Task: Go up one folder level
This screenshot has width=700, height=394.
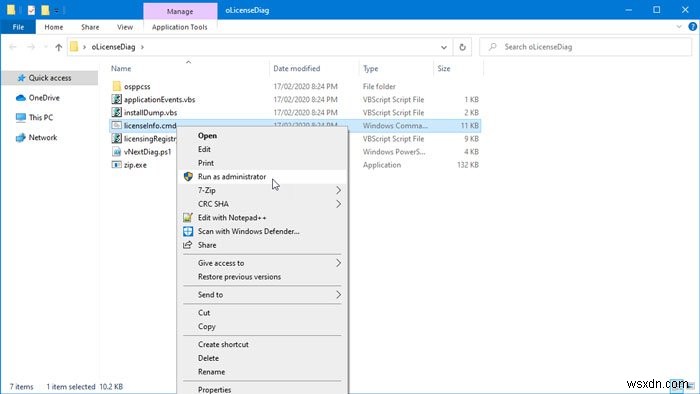Action: point(58,47)
